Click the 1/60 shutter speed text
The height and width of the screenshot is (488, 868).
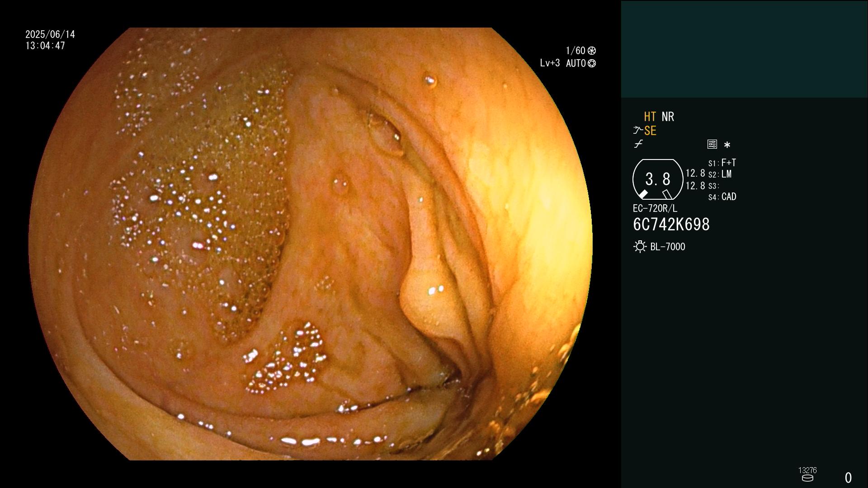click(x=576, y=51)
